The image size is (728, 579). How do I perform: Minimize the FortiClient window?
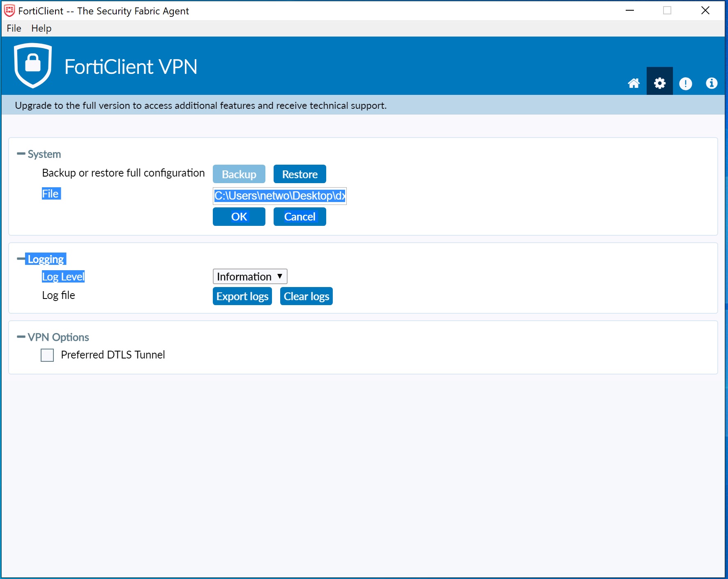pos(630,11)
